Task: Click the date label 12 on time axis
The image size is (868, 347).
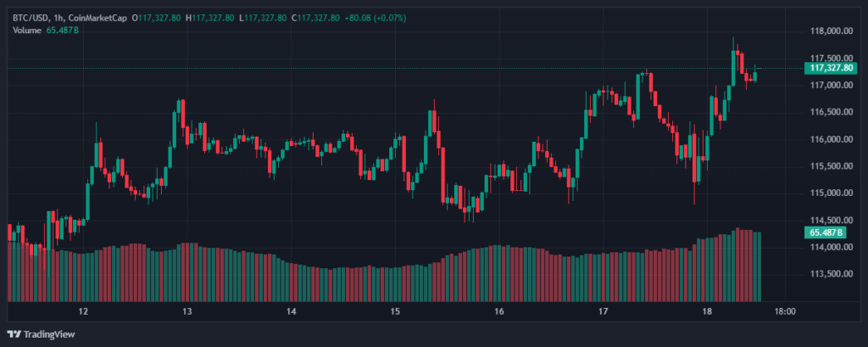Action: coord(84,311)
